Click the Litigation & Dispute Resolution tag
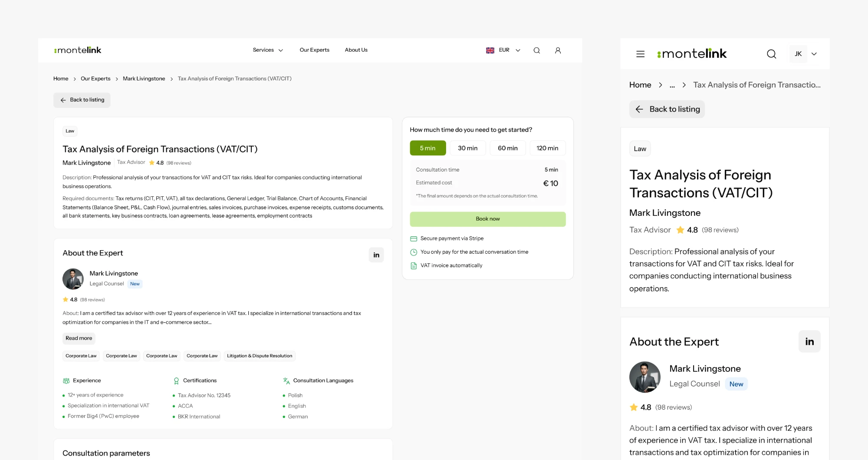The width and height of the screenshot is (868, 460). click(260, 356)
